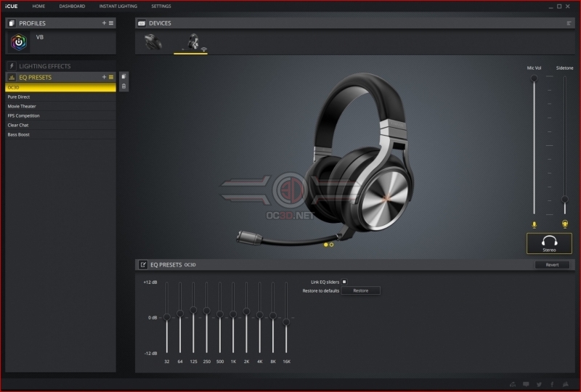Collapse the Devices panel
The image size is (581, 392).
(569, 23)
